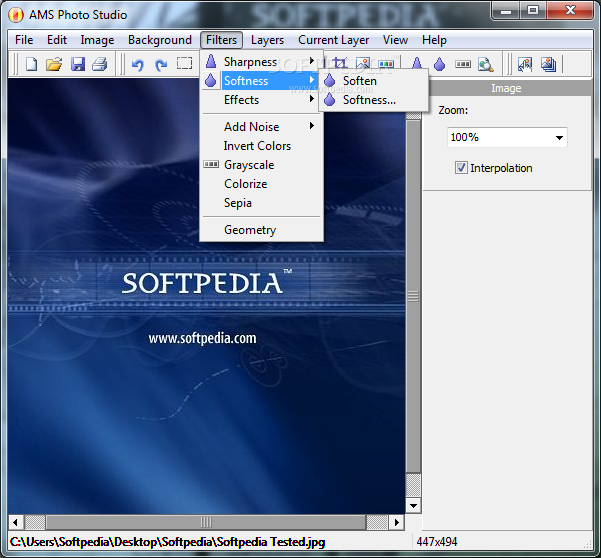Minimize the AMS Photo Studio window
Screen dimensions: 601x558
(506, 10)
